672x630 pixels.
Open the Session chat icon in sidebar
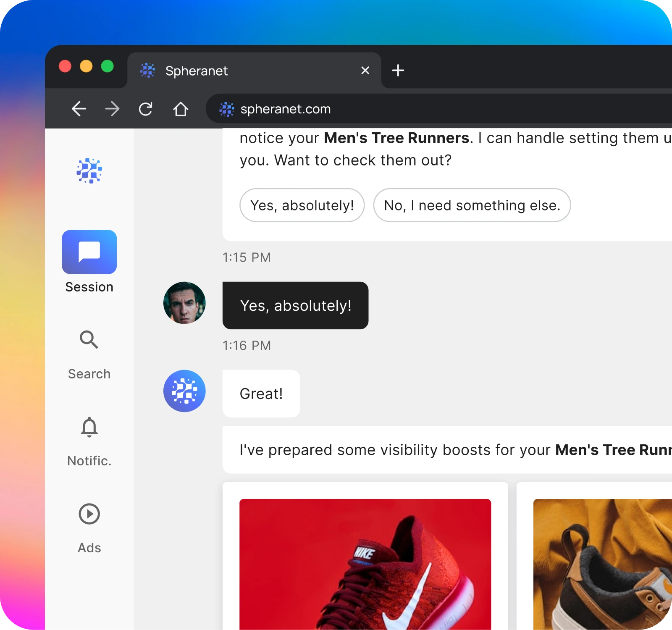coord(89,252)
